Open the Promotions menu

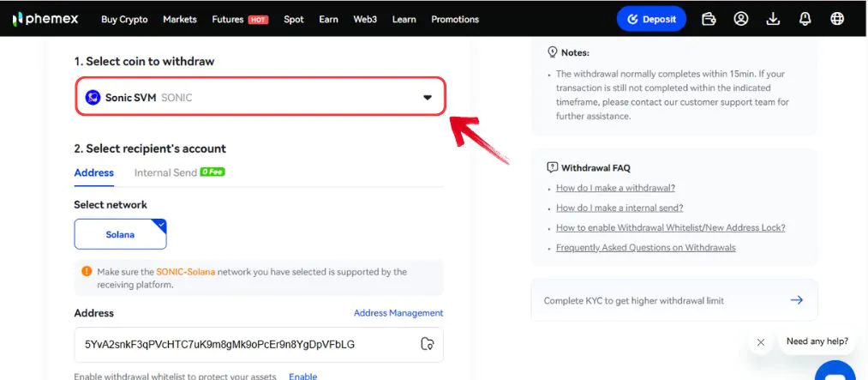coord(455,20)
